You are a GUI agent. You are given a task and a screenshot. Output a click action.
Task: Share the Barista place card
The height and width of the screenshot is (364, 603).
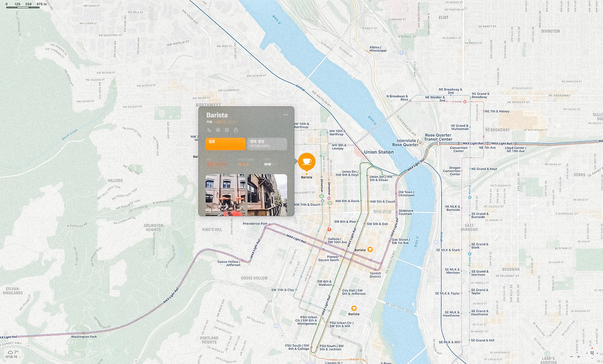click(x=236, y=130)
